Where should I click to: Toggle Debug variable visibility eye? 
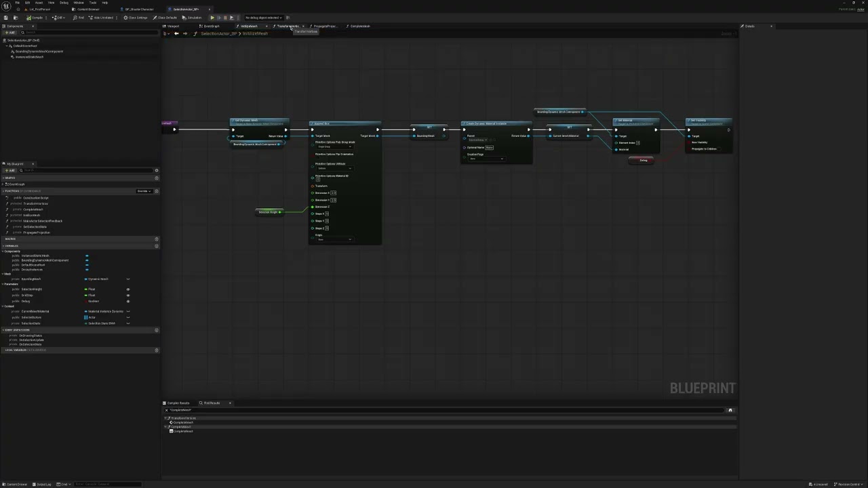coord(127,301)
